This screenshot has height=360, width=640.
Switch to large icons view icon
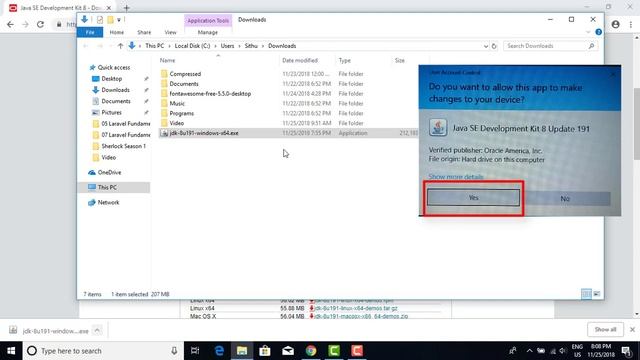(x=597, y=294)
